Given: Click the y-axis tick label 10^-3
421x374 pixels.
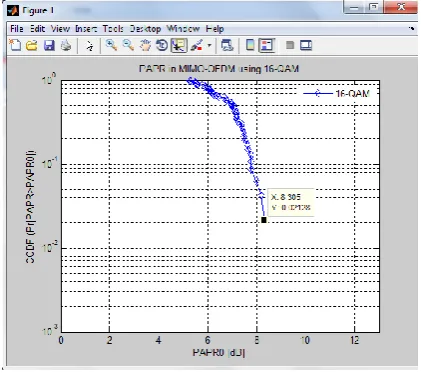Looking at the screenshot, I should pos(50,330).
